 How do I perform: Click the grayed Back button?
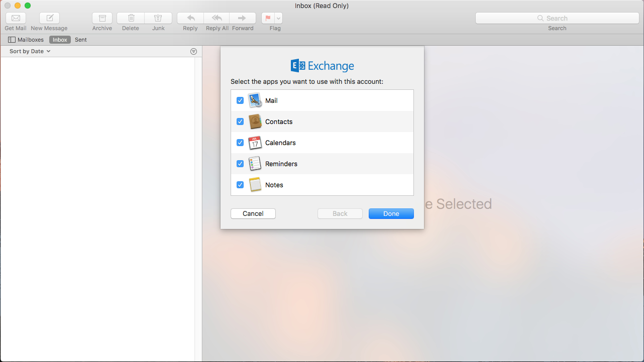(x=340, y=213)
